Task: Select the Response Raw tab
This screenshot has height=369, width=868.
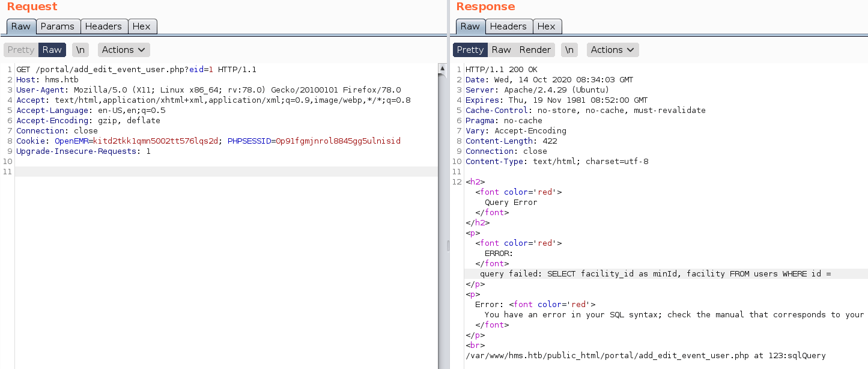Action: (470, 26)
